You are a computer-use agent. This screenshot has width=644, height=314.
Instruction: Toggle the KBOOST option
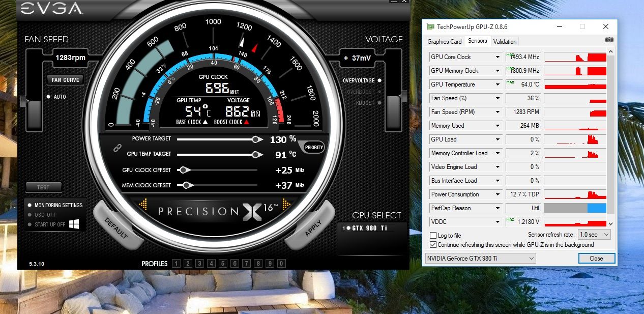(x=368, y=103)
